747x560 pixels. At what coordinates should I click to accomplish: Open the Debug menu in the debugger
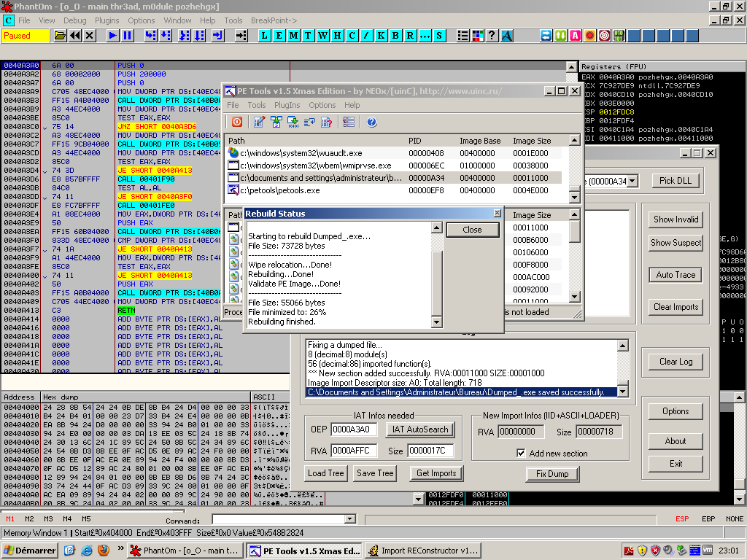74,20
